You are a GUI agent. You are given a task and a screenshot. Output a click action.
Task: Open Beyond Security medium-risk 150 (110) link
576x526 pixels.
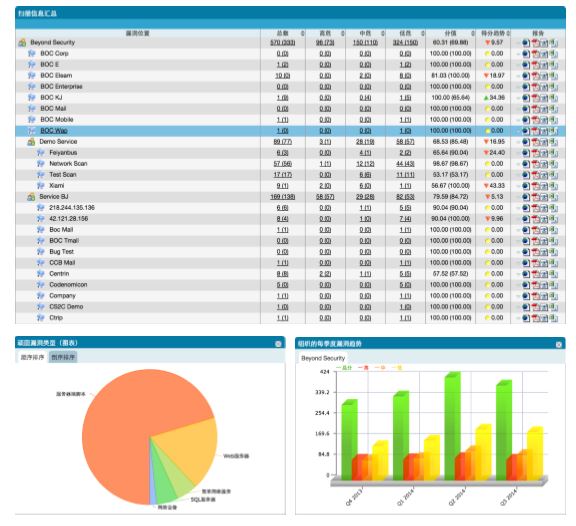click(x=365, y=43)
